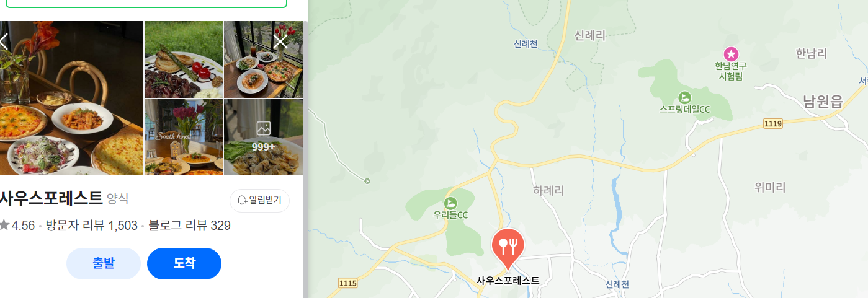Click the 남원읍 town label on map
Image resolution: width=868 pixels, height=298 pixels.
(x=823, y=101)
